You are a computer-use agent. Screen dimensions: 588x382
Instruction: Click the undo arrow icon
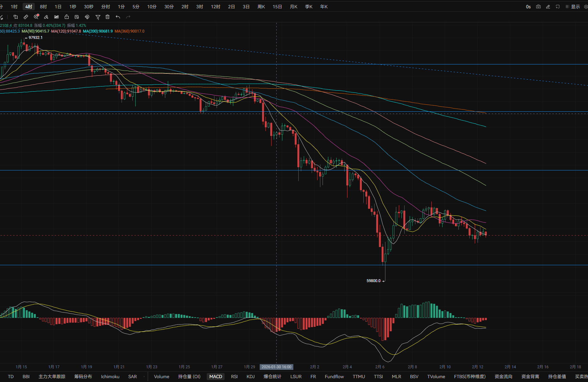118,17
